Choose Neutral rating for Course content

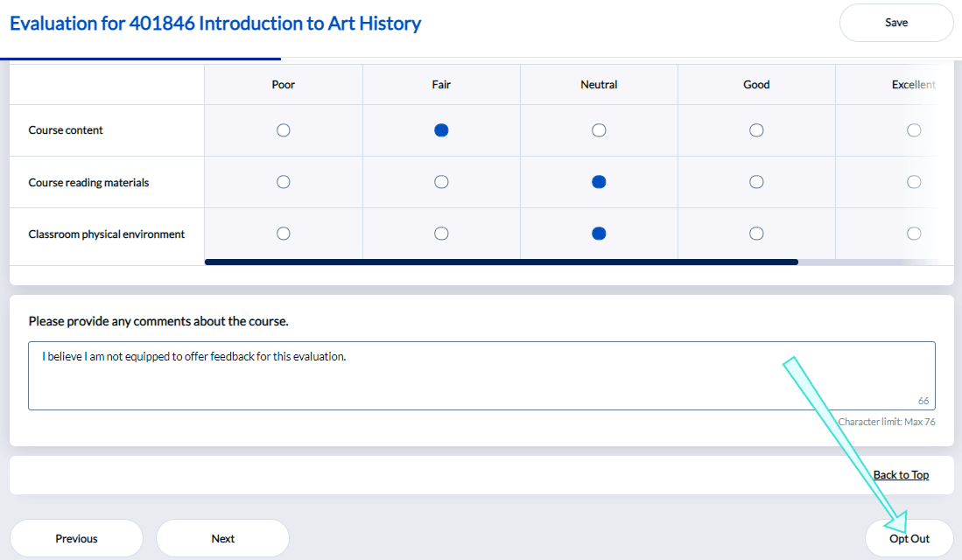[x=599, y=130]
